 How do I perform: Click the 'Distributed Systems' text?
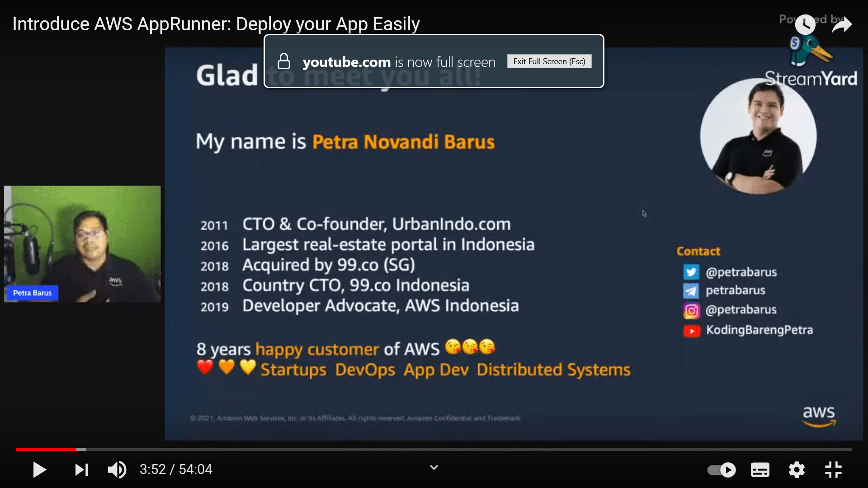coord(553,370)
